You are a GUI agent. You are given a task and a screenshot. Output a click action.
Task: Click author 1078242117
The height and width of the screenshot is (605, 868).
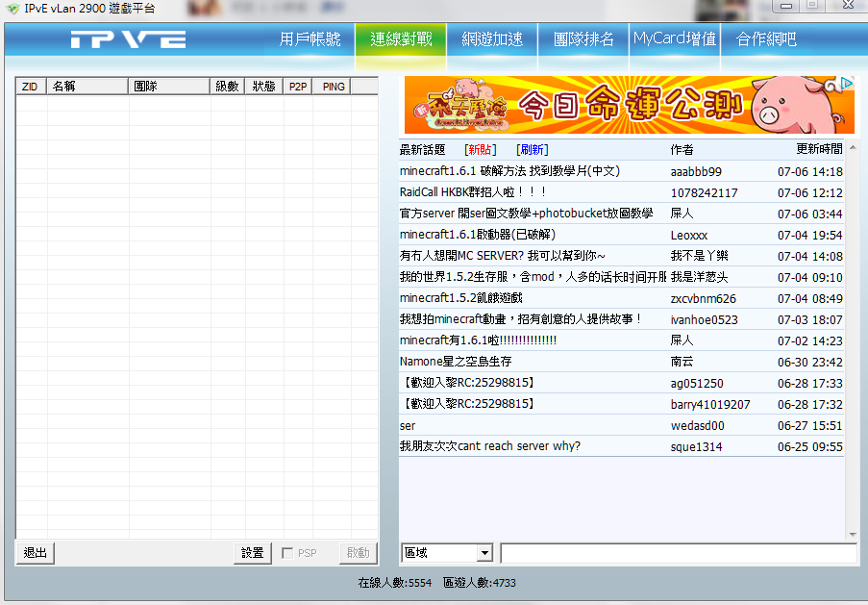(x=705, y=192)
